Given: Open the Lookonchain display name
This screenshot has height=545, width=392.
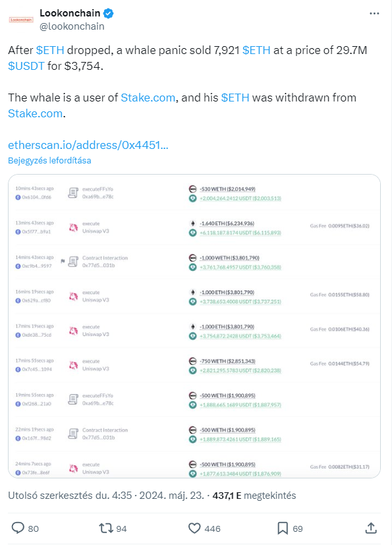Looking at the screenshot, I should 70,13.
